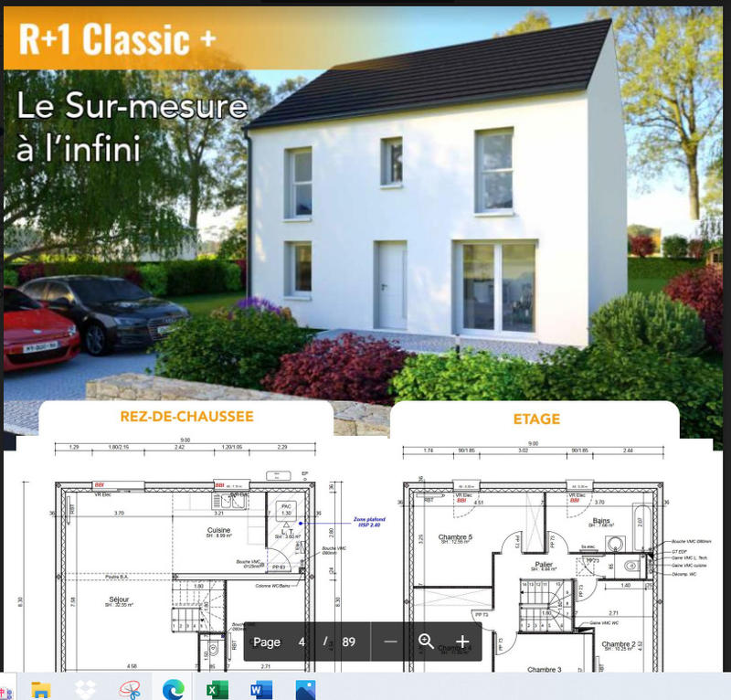Launch the Snipping Tool from taskbar
This screenshot has height=700, width=731.
pos(129,689)
